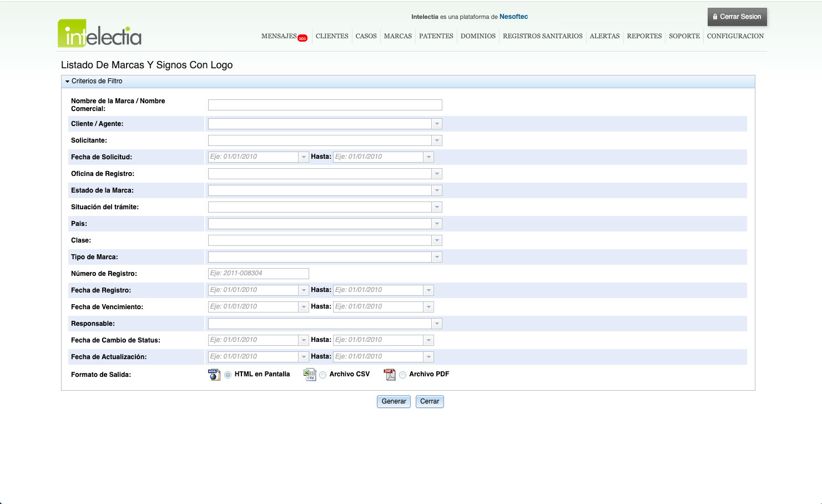Click the HTML en Pantalla icon
Screen dimensions: 822x504
click(214, 375)
